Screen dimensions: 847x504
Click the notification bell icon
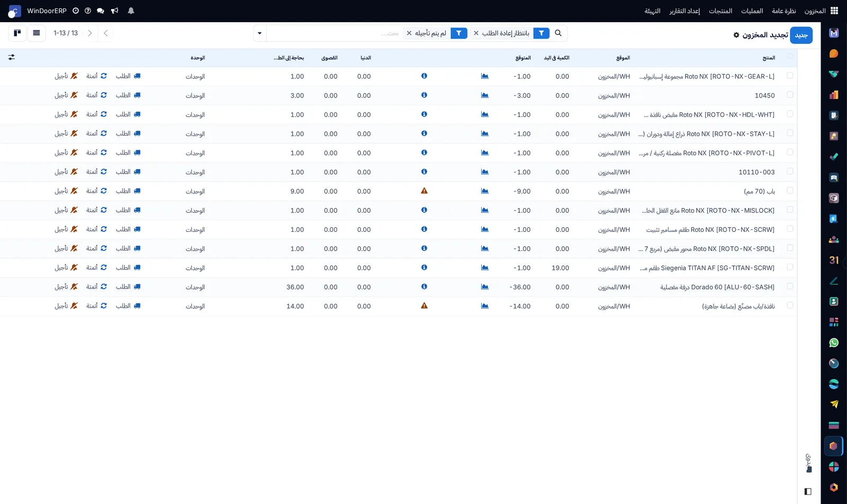pyautogui.click(x=131, y=11)
